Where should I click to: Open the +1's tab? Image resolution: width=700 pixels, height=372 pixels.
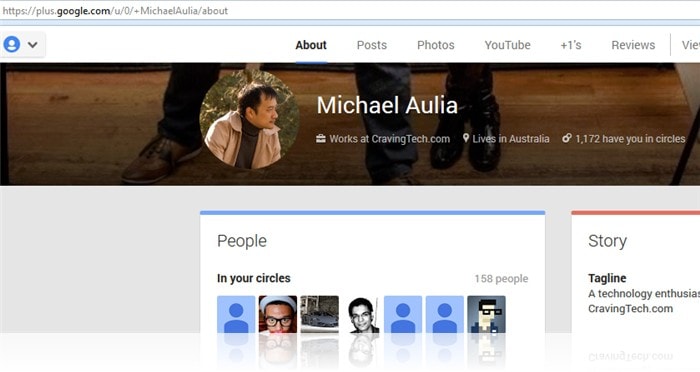click(571, 45)
